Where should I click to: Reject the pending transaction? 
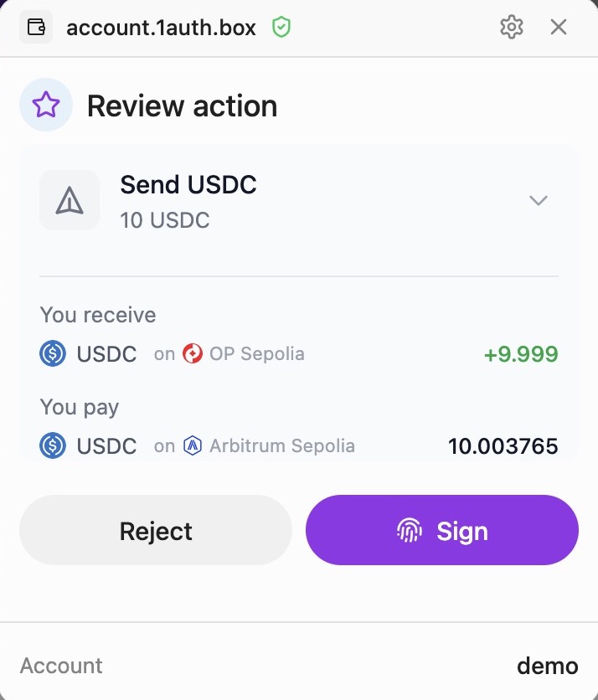[155, 530]
